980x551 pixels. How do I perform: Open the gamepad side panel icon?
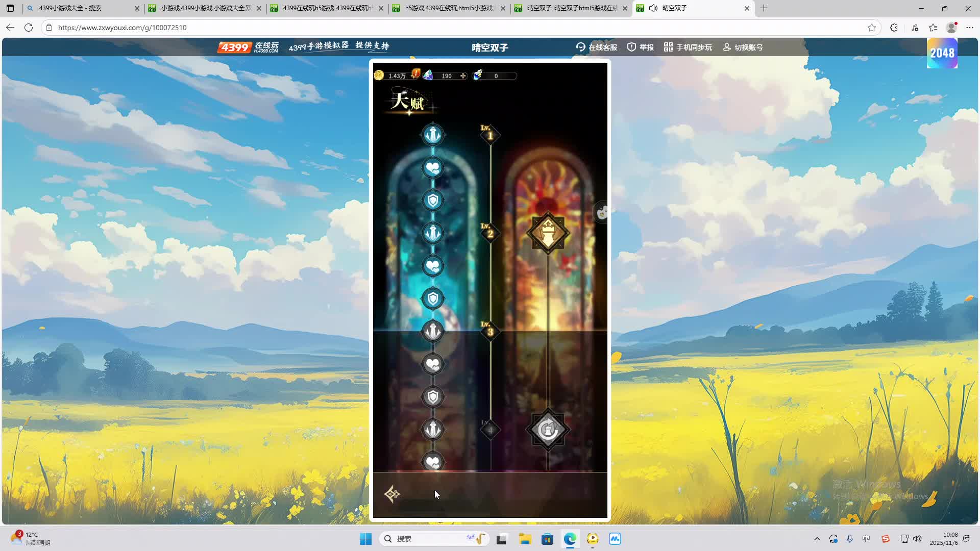(x=602, y=212)
